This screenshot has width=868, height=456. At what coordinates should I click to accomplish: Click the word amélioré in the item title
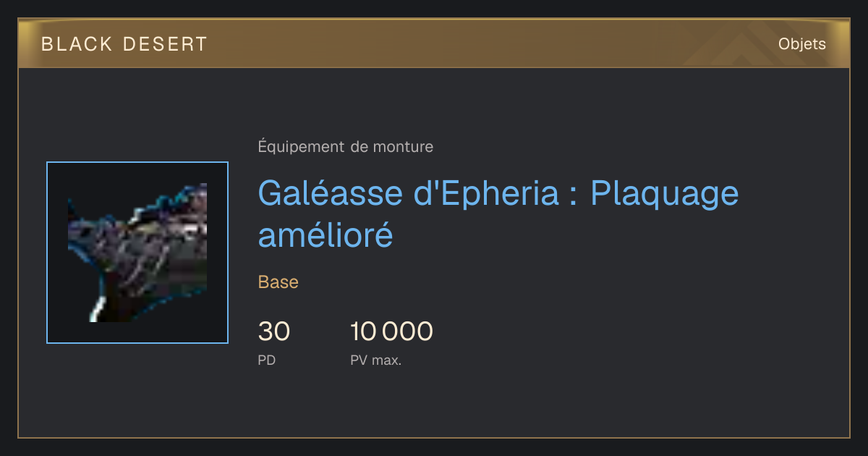325,235
